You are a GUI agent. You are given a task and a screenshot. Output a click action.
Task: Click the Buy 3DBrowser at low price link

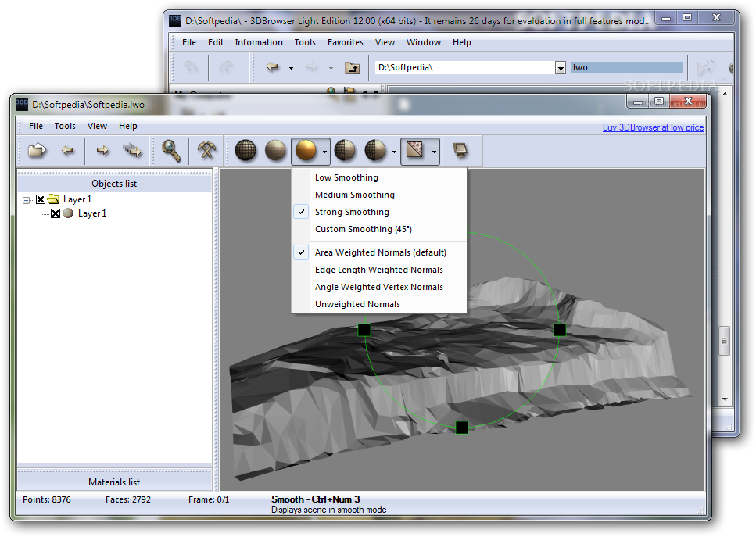point(653,127)
